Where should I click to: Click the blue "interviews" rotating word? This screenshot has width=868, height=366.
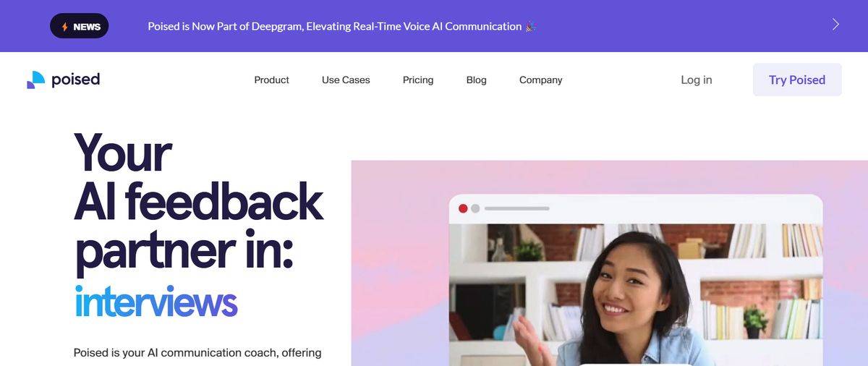(x=156, y=302)
